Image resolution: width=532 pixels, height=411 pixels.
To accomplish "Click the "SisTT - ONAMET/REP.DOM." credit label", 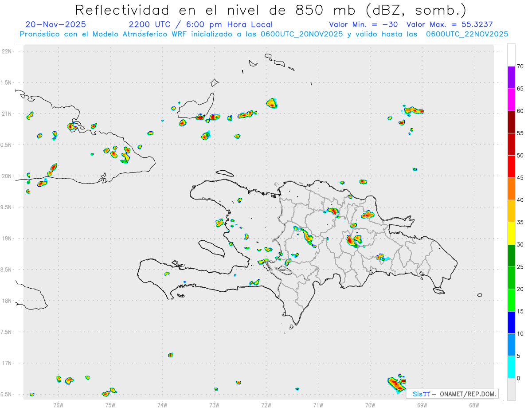I will click(x=453, y=394).
